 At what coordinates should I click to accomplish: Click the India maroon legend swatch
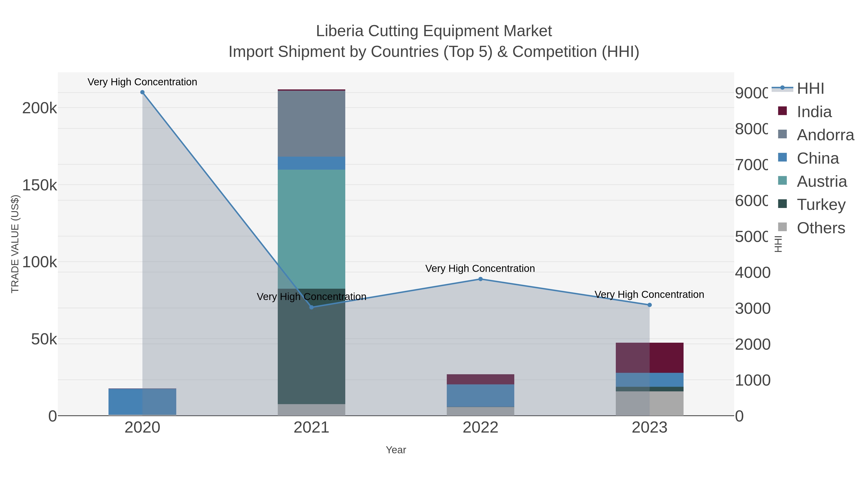click(782, 111)
